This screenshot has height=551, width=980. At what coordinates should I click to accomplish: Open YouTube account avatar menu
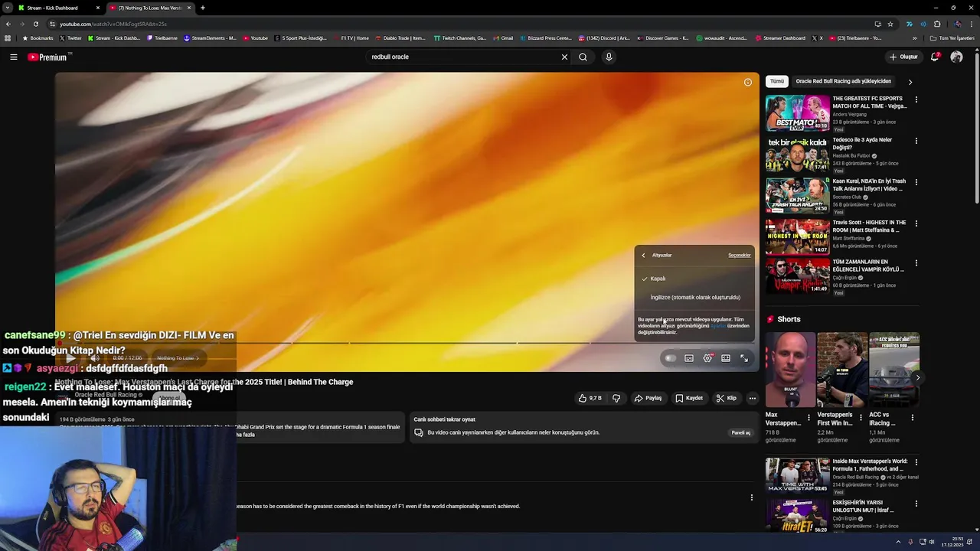pos(956,57)
